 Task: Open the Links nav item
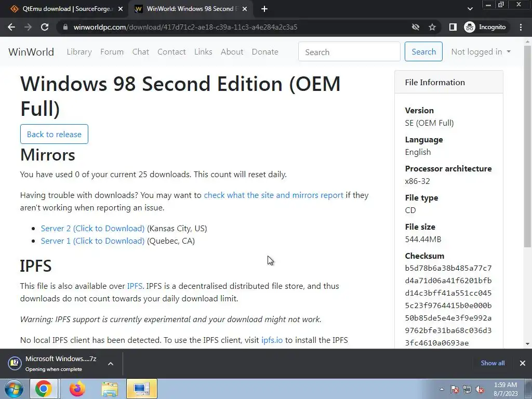pyautogui.click(x=203, y=52)
